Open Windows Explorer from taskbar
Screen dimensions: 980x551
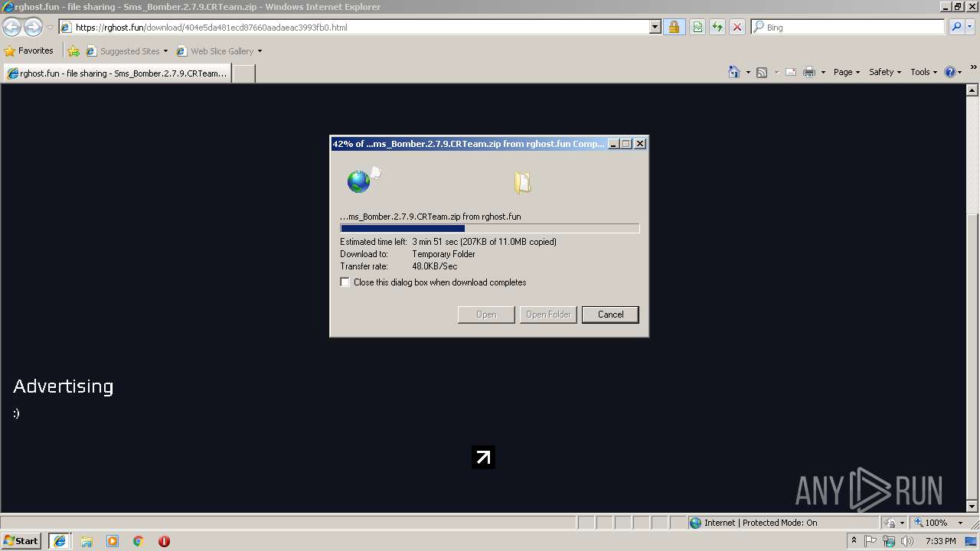87,541
